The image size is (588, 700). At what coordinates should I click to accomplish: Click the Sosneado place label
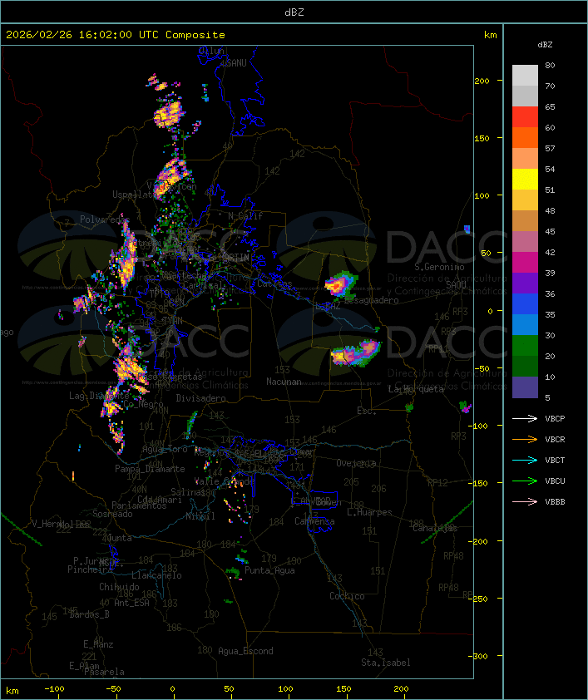point(112,514)
